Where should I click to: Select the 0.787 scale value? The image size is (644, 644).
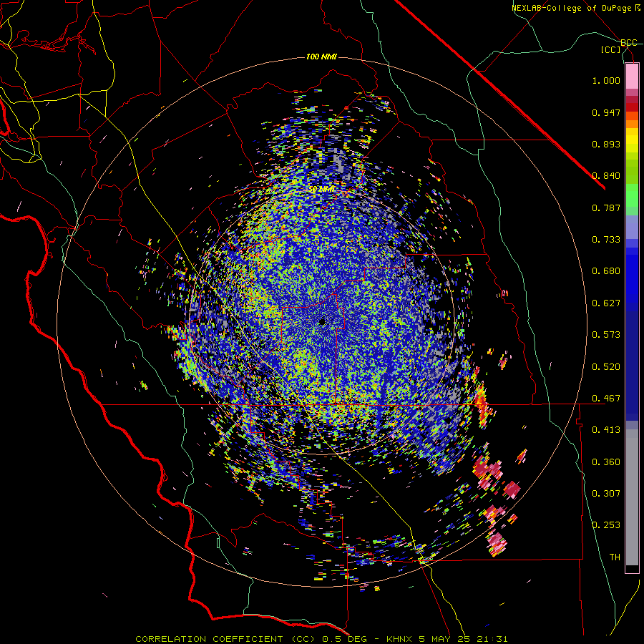click(x=606, y=208)
